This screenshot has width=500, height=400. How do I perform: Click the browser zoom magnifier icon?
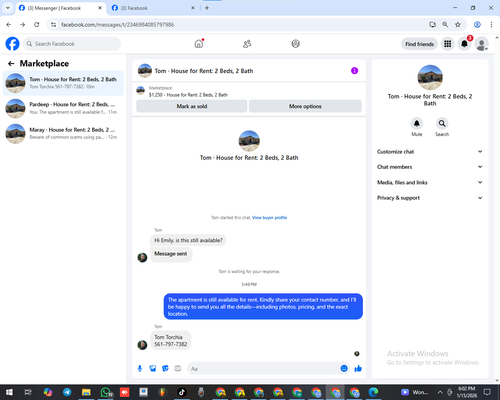[x=445, y=24]
